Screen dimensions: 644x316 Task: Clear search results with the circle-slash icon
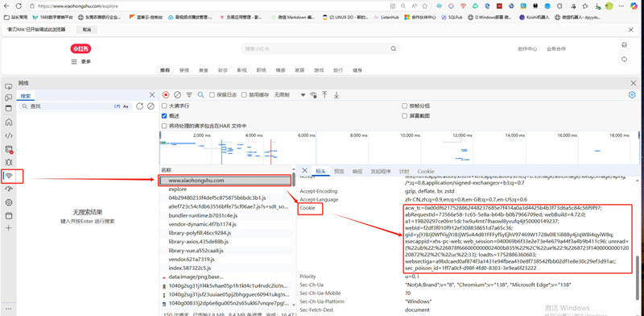click(x=151, y=106)
